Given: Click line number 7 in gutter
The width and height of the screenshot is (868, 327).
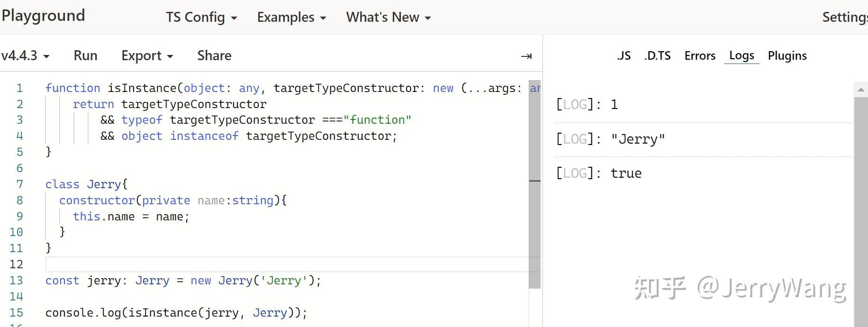Looking at the screenshot, I should click(19, 184).
